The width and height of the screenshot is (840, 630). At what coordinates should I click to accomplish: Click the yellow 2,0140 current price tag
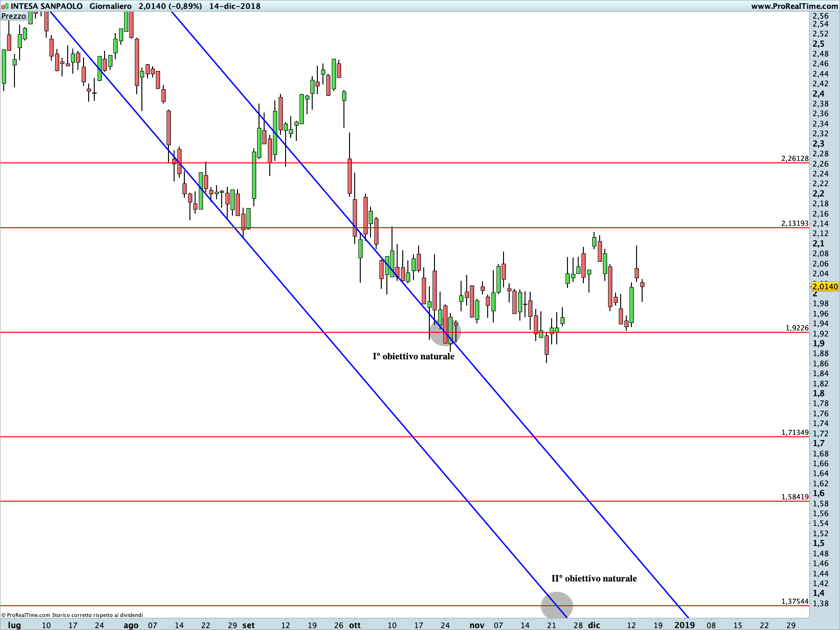[825, 286]
